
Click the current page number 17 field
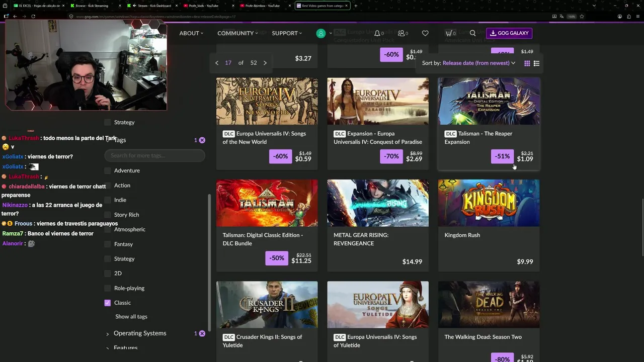point(228,63)
